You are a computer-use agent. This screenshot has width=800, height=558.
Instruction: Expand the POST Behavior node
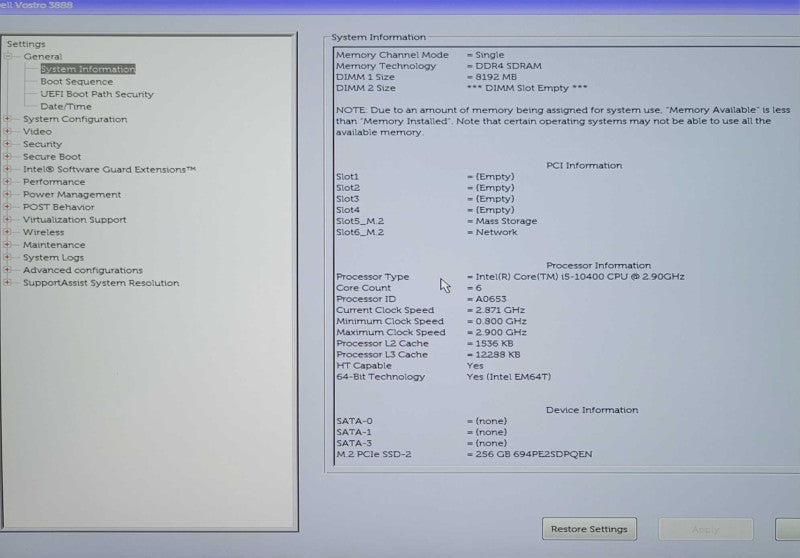(x=8, y=207)
